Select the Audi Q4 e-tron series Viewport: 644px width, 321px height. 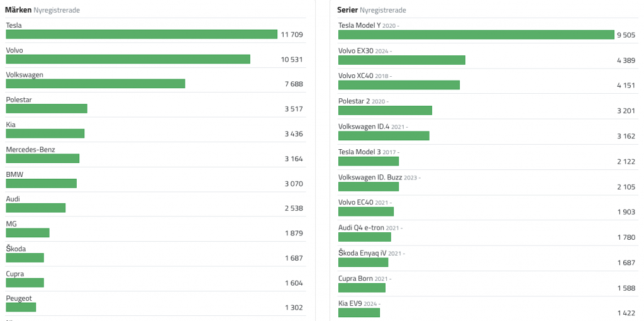[361, 228]
